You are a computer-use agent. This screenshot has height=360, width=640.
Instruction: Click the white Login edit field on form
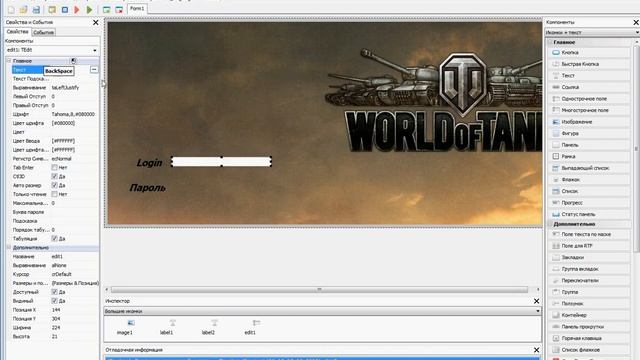point(221,162)
